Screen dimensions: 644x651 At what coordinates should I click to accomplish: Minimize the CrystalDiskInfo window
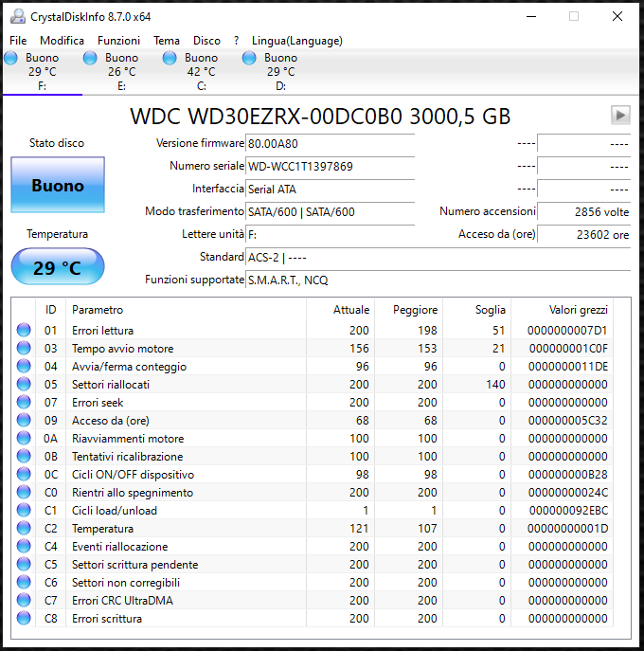coord(531,17)
